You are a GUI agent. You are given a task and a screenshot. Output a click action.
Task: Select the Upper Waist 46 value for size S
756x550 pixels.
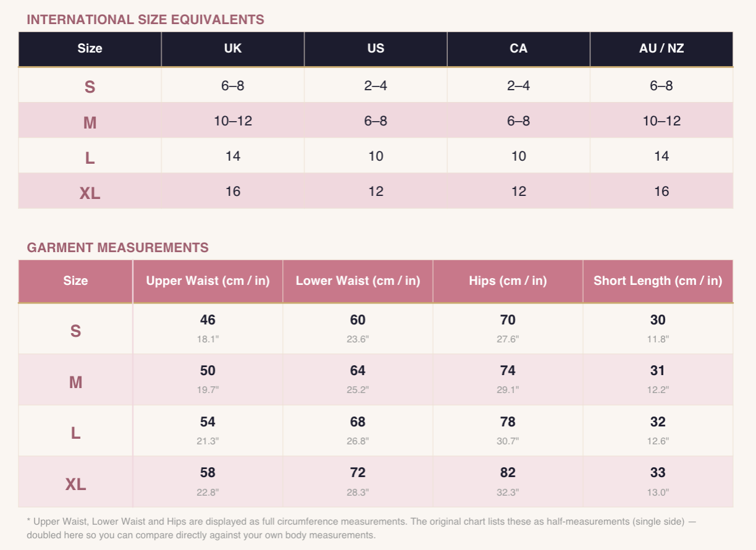point(208,320)
